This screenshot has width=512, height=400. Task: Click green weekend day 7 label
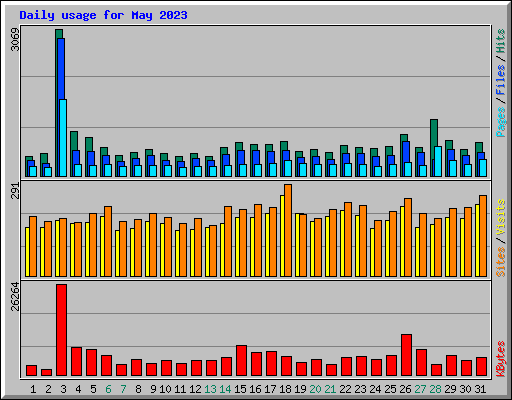point(123,389)
